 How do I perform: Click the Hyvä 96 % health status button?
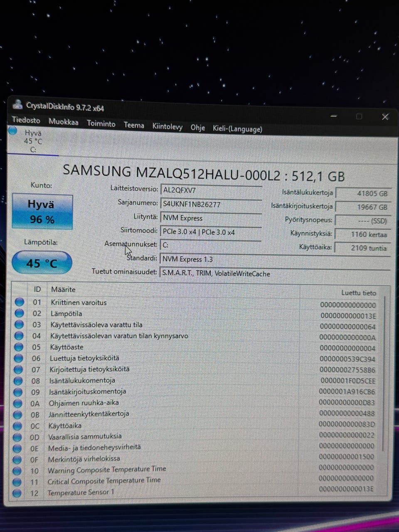(x=42, y=212)
